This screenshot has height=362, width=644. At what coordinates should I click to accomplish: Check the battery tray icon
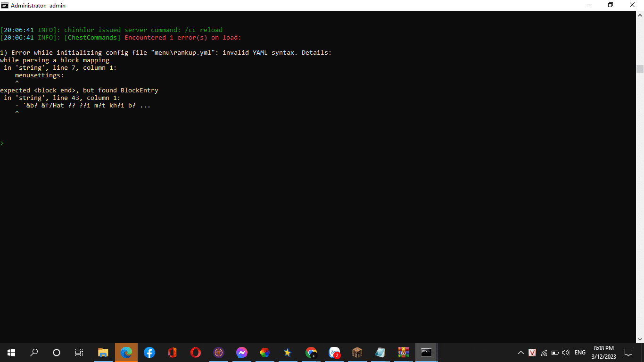[x=555, y=353]
